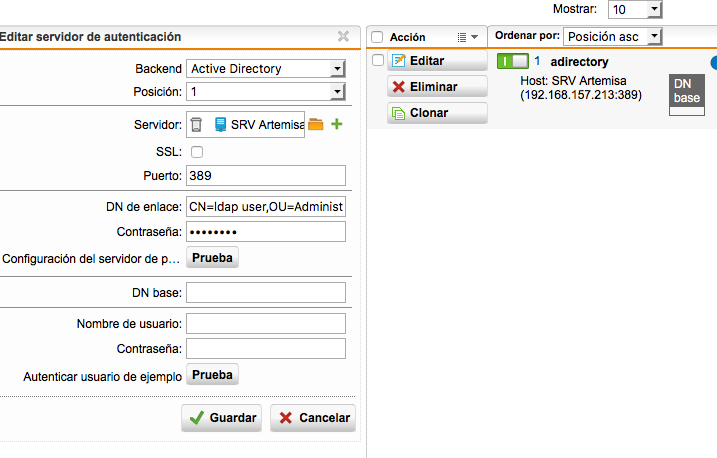Cancel editing with Cancelar button
717x458 pixels.
coord(313,418)
